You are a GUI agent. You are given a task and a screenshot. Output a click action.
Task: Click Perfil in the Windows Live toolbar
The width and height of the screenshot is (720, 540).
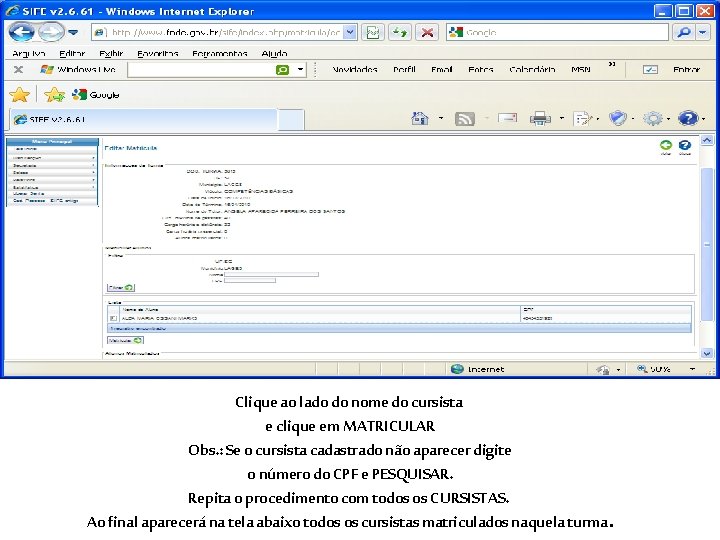(x=404, y=69)
